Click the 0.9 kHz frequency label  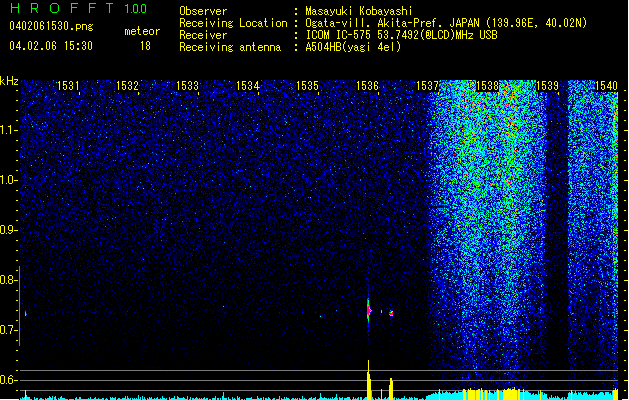pyautogui.click(x=9, y=230)
